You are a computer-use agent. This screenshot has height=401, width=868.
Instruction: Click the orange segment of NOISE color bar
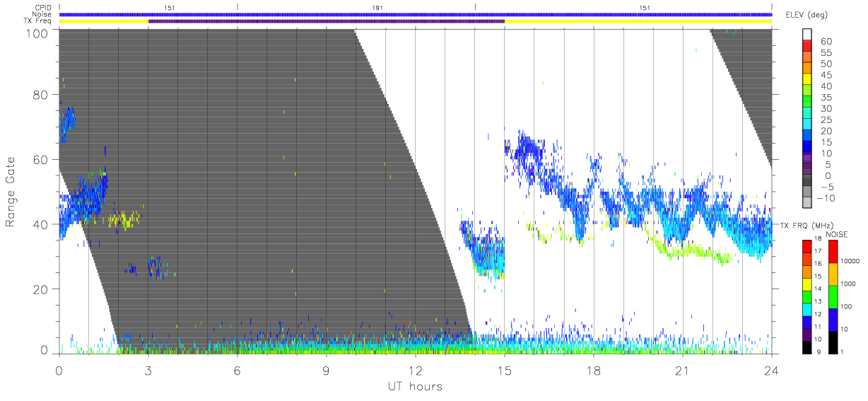[x=832, y=274]
